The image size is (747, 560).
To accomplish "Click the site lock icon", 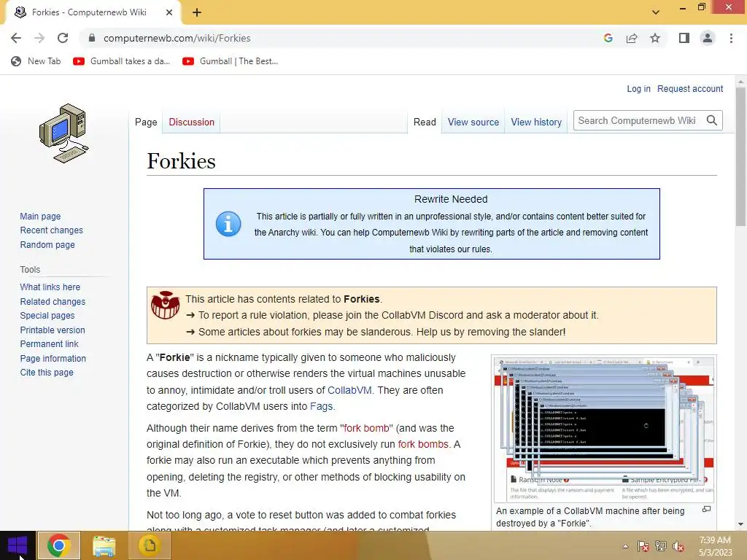I will click(92, 38).
